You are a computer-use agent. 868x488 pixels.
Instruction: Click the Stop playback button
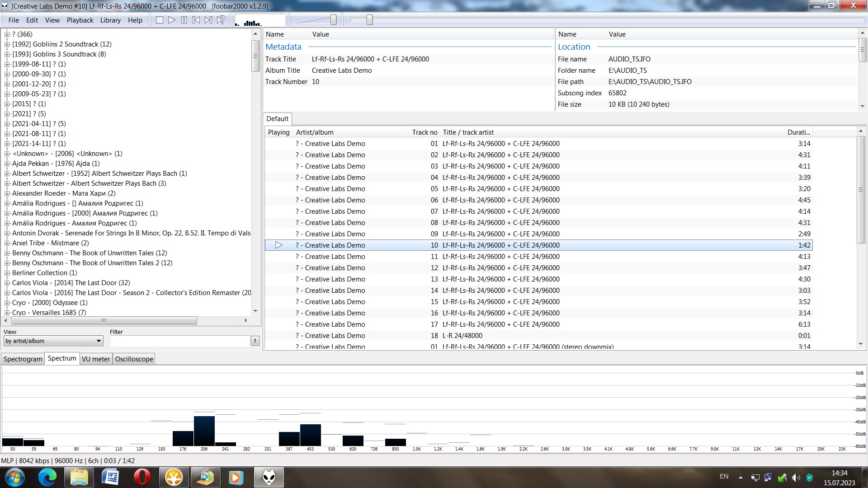[160, 20]
